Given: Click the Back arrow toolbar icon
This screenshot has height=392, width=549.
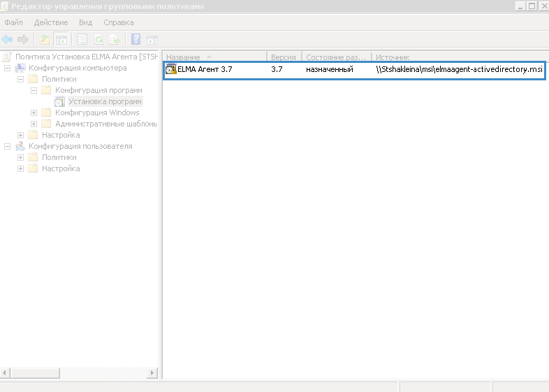Looking at the screenshot, I should (x=8, y=39).
